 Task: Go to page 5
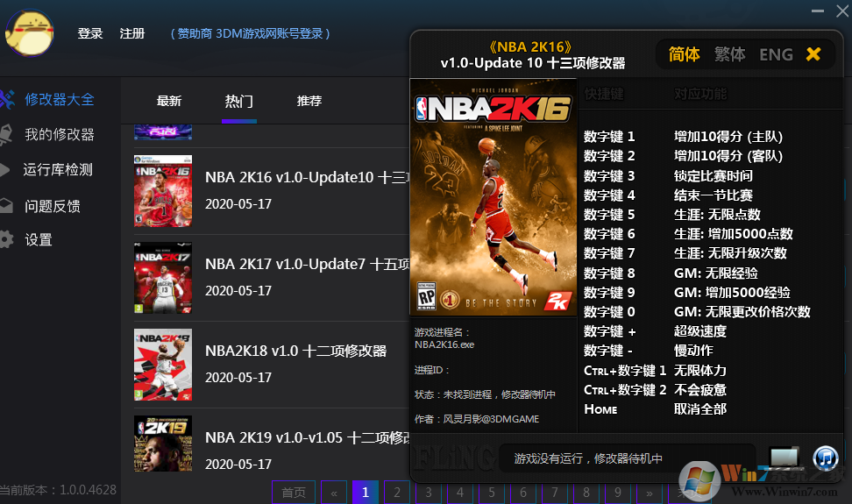[x=492, y=492]
